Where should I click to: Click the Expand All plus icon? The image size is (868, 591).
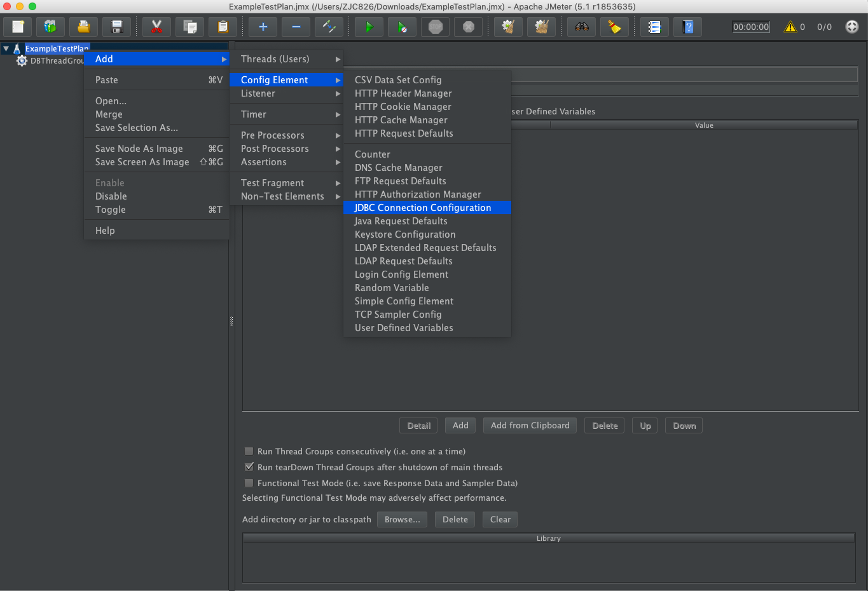[263, 27]
